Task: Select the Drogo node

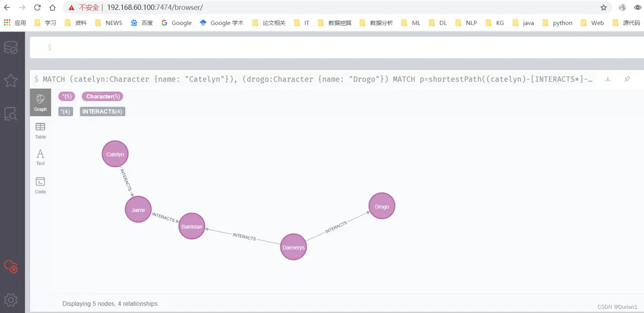Action: pos(382,206)
